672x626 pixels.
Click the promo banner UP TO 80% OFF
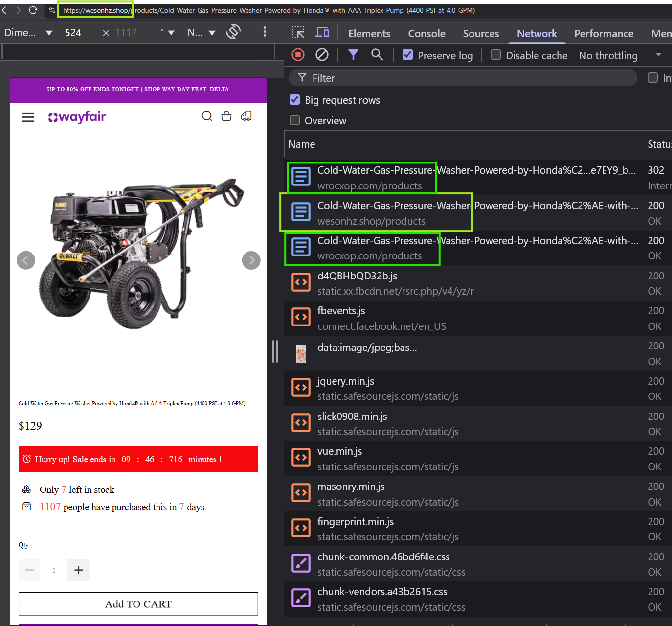138,89
